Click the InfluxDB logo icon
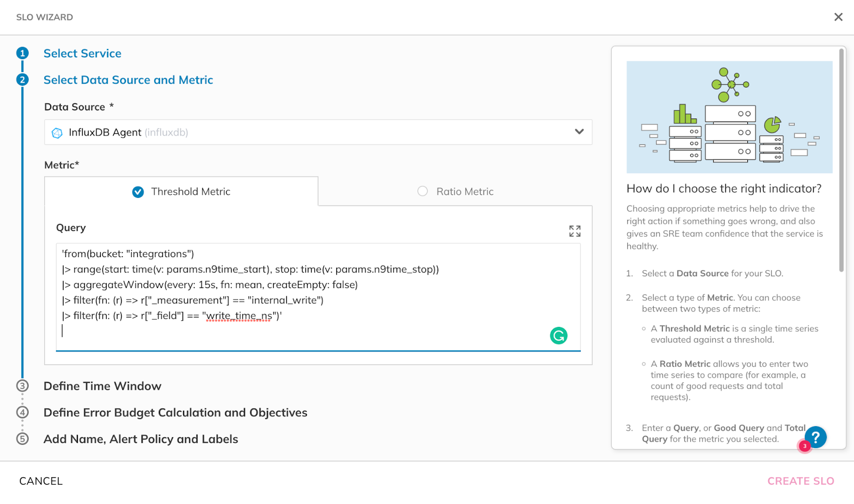 point(57,133)
